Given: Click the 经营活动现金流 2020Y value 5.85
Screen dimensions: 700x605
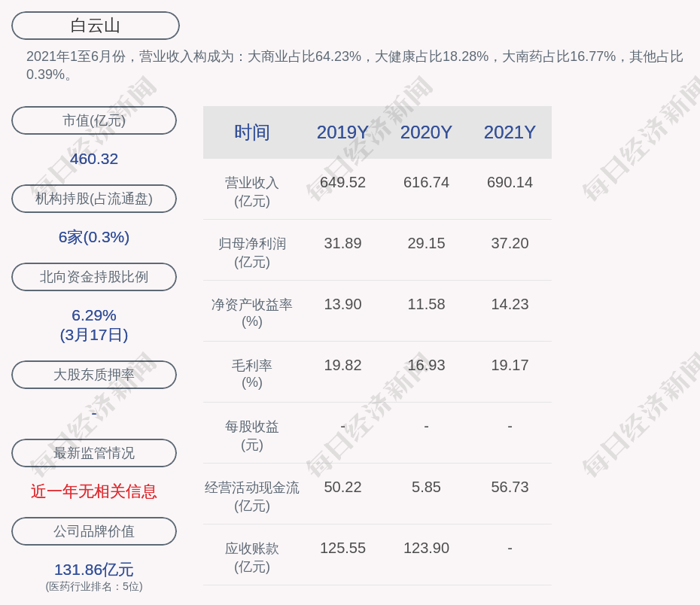Looking at the screenshot, I should (x=426, y=487).
